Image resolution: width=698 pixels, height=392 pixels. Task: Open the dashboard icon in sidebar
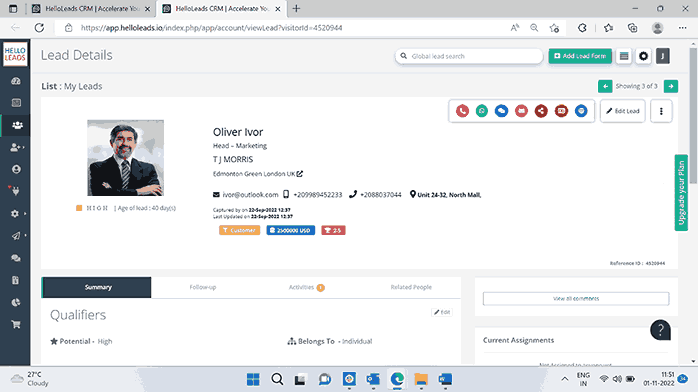click(x=16, y=81)
